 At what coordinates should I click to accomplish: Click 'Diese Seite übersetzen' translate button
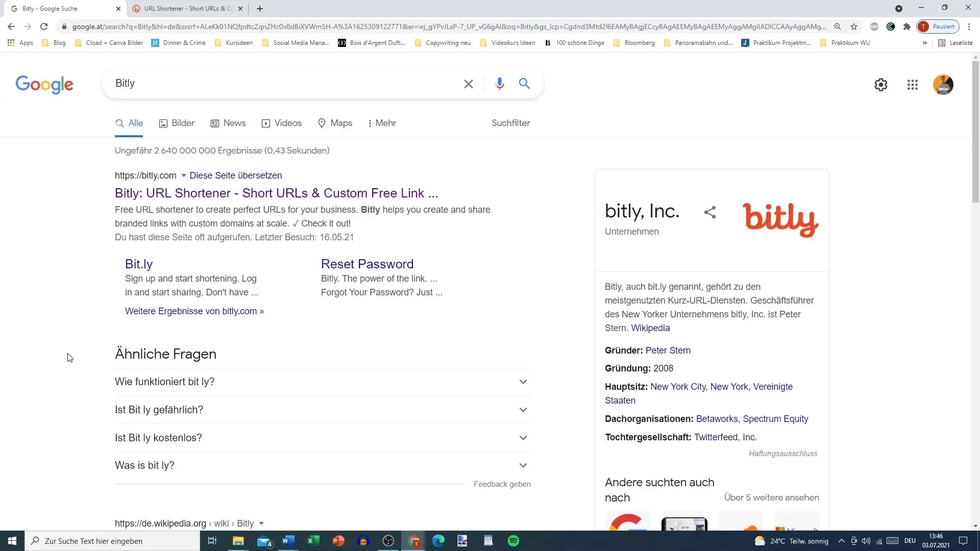(236, 175)
